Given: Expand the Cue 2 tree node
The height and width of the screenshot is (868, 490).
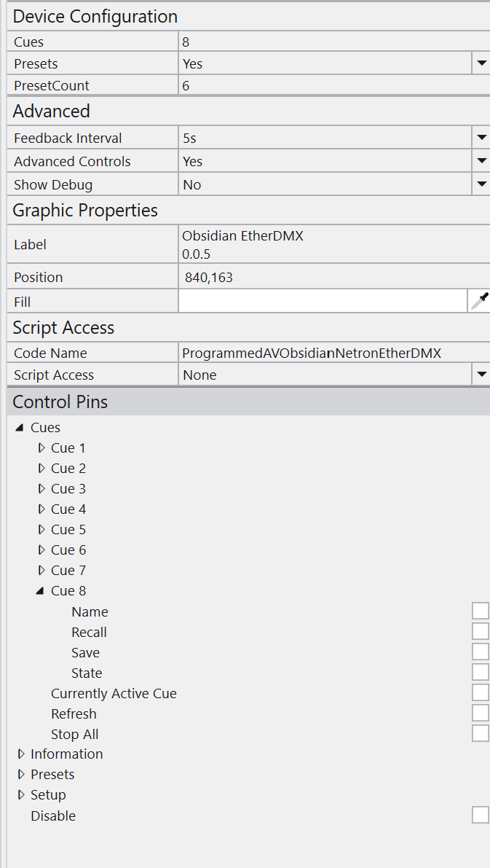Looking at the screenshot, I should coord(41,469).
